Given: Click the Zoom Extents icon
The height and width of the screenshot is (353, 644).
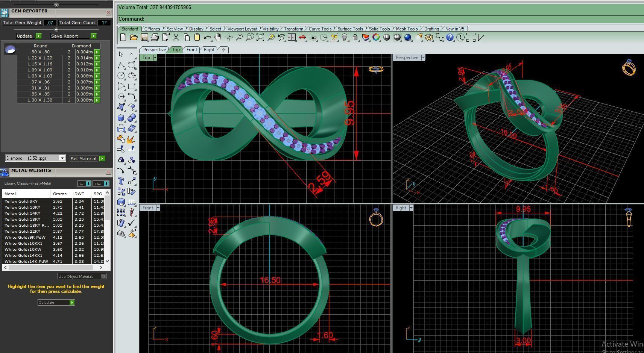Looking at the screenshot, I should pos(260,37).
